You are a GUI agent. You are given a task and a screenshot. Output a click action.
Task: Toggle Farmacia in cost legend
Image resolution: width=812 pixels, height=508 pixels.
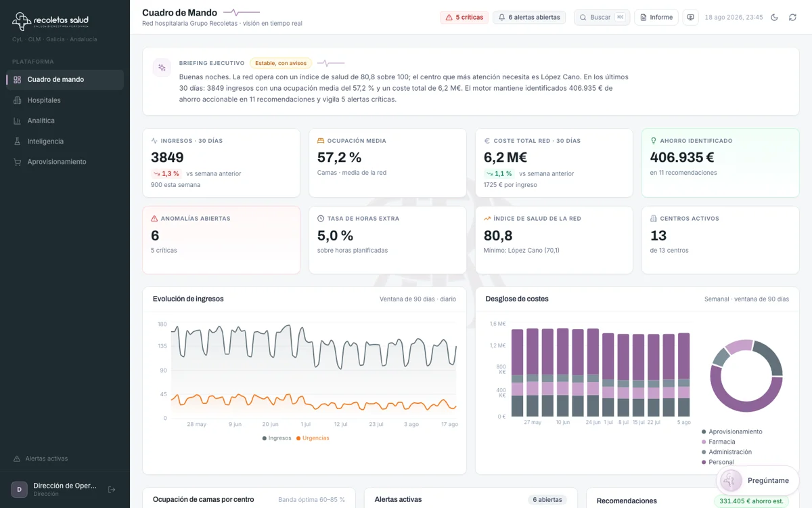coord(719,442)
